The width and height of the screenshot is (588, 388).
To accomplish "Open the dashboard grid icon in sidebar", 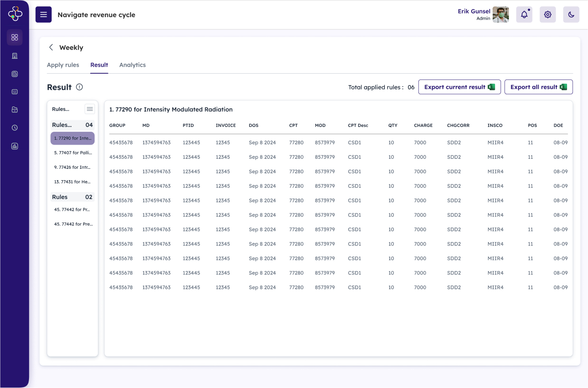I will click(x=15, y=37).
